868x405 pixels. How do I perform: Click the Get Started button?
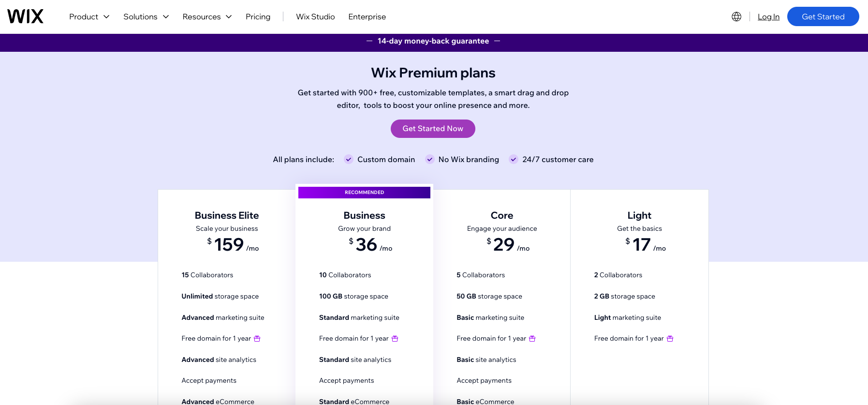pyautogui.click(x=823, y=16)
